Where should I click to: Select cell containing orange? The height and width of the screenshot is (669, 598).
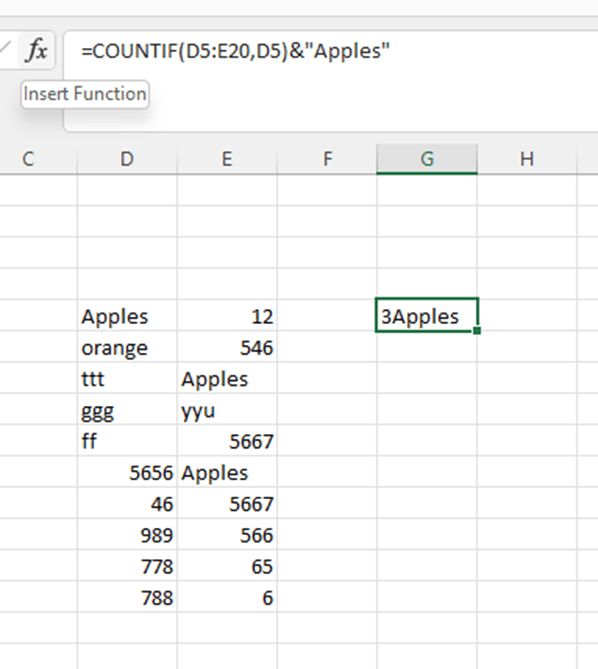click(127, 346)
